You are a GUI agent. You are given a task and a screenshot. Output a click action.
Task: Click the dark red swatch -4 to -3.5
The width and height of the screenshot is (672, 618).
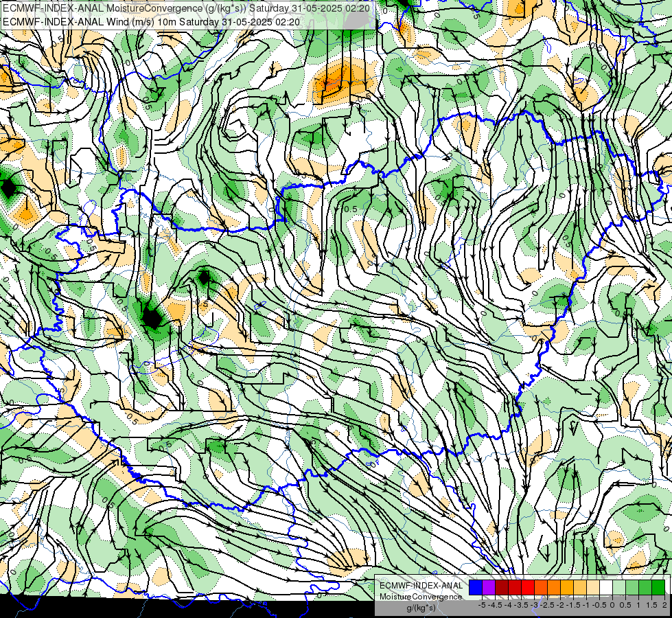515,588
